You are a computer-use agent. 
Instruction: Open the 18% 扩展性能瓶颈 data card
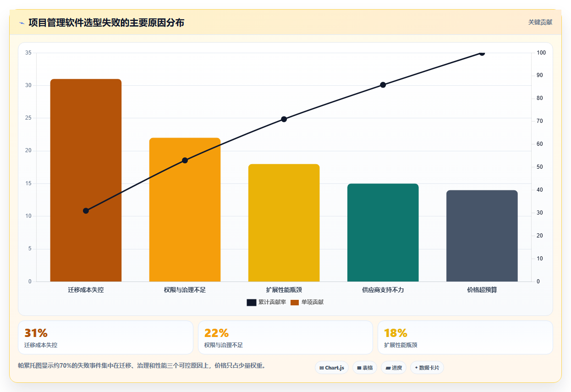tap(465, 337)
